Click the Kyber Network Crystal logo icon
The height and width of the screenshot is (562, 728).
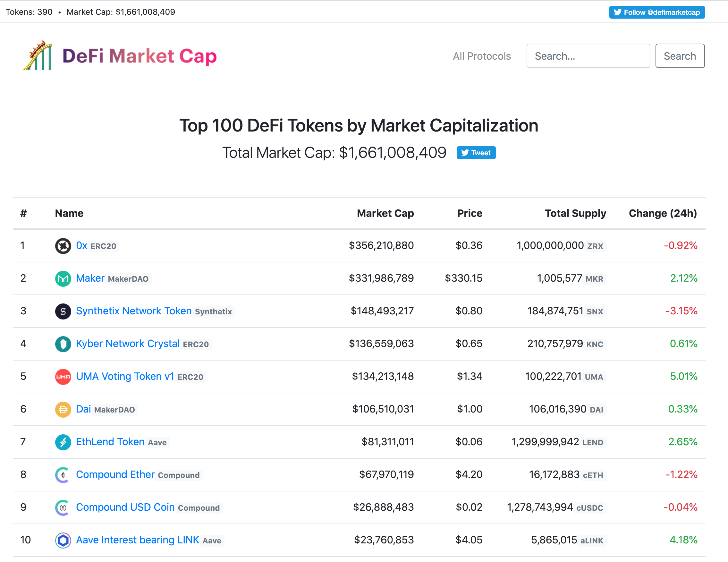pyautogui.click(x=63, y=344)
